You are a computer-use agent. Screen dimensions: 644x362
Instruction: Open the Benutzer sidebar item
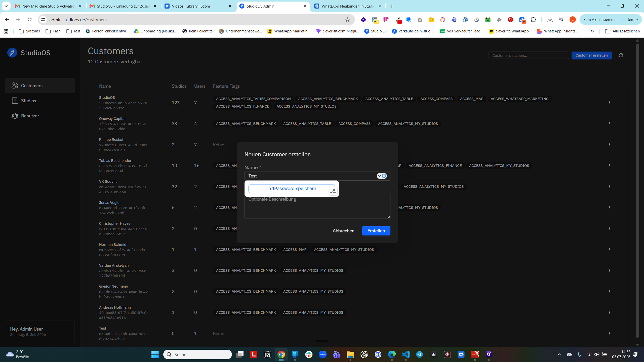pyautogui.click(x=40, y=116)
